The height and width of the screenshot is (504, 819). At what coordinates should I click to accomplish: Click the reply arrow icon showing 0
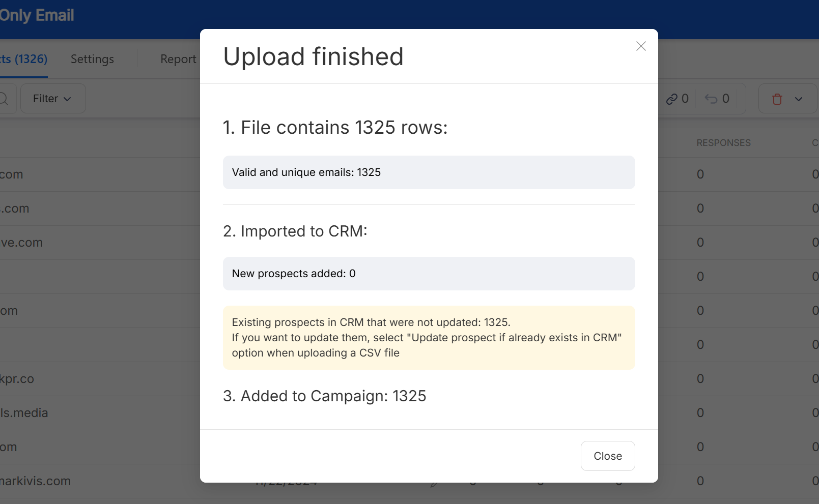(717, 99)
